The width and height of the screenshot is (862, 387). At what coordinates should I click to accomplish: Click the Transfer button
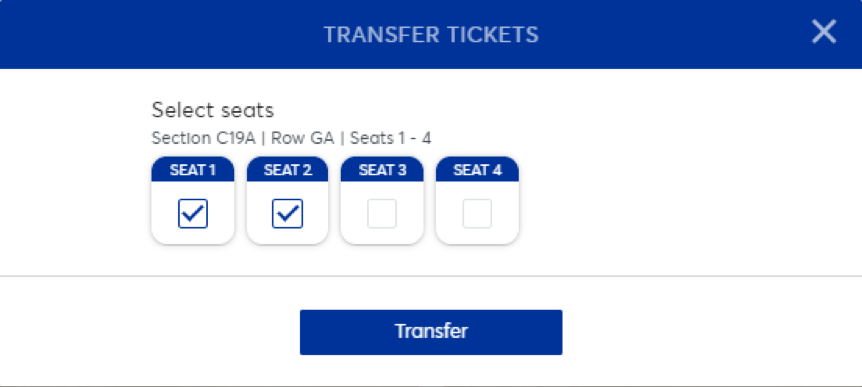coord(431,332)
